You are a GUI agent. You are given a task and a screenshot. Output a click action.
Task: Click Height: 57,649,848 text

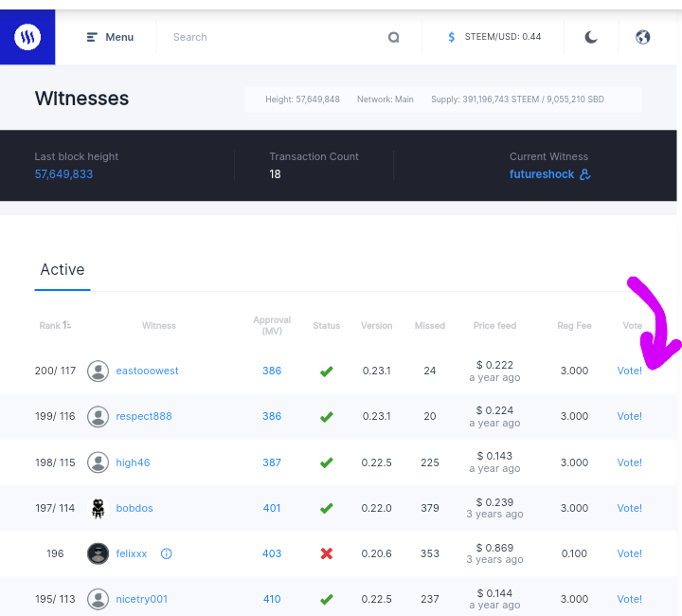tap(302, 100)
